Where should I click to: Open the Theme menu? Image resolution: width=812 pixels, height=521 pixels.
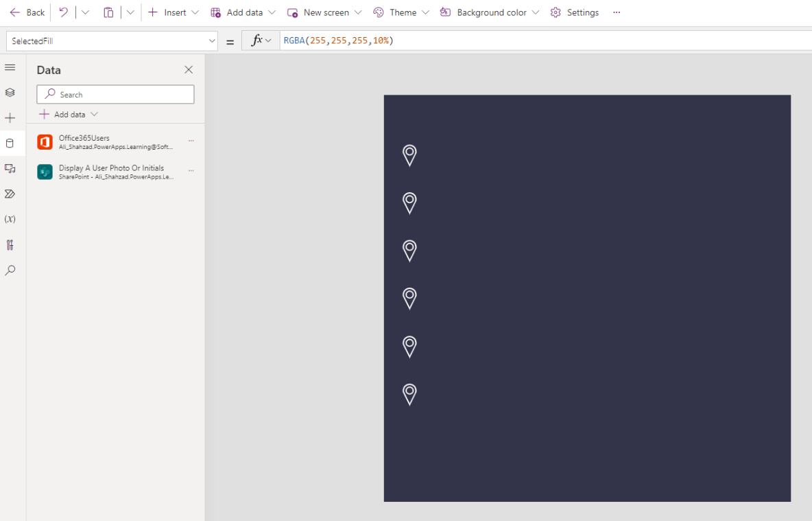[401, 12]
